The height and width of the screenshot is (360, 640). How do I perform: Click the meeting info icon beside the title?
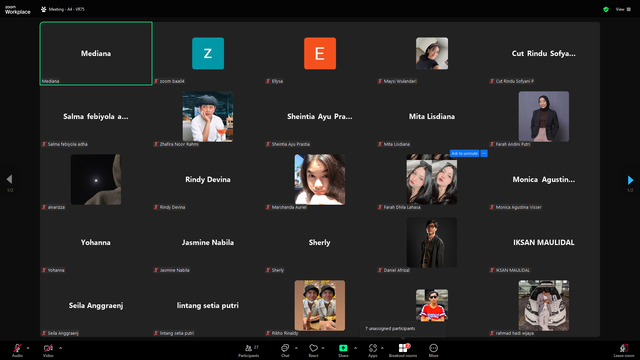point(44,9)
